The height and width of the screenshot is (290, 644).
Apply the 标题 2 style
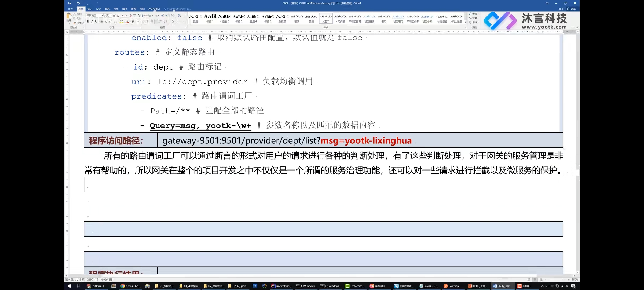224,18
